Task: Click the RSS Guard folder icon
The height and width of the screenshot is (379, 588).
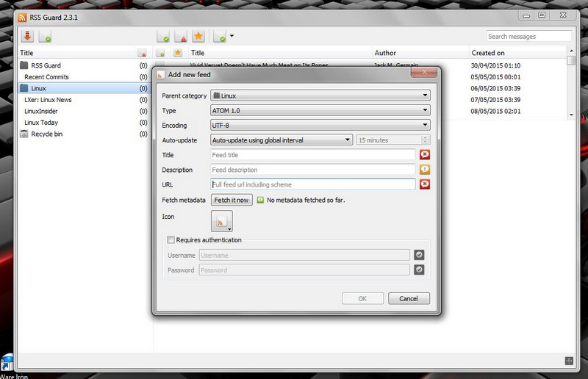Action: point(24,65)
